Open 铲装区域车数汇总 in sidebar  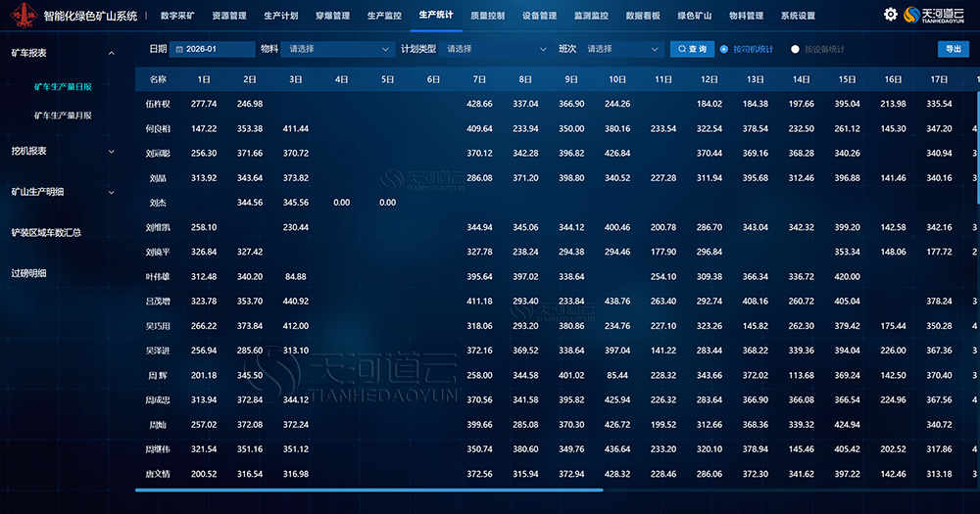pyautogui.click(x=46, y=233)
